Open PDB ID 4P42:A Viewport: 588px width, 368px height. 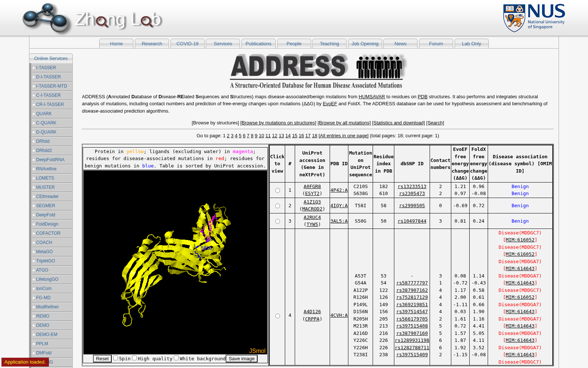339,190
